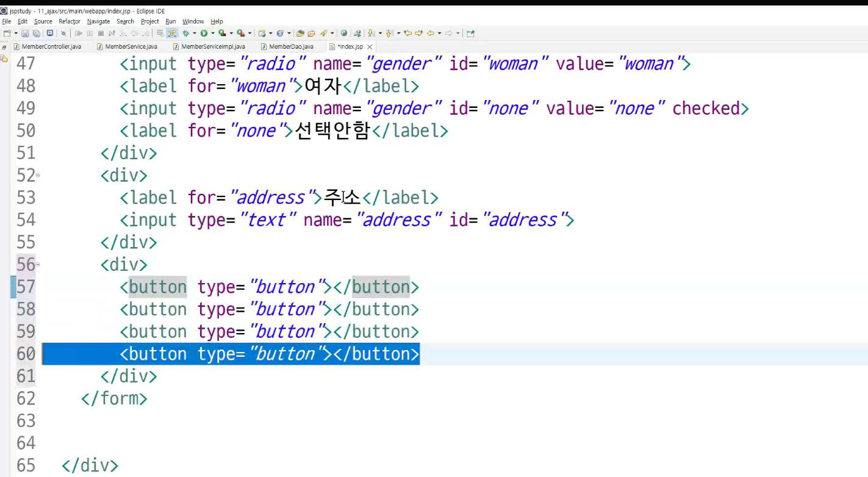This screenshot has width=868, height=477.
Task: Expand the Run configurations dropdown arrow
Action: click(213, 33)
